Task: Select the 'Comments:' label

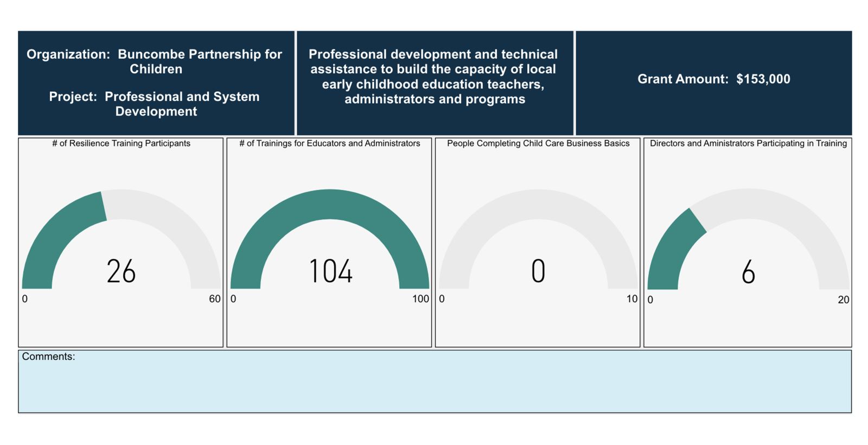Action: pos(48,357)
